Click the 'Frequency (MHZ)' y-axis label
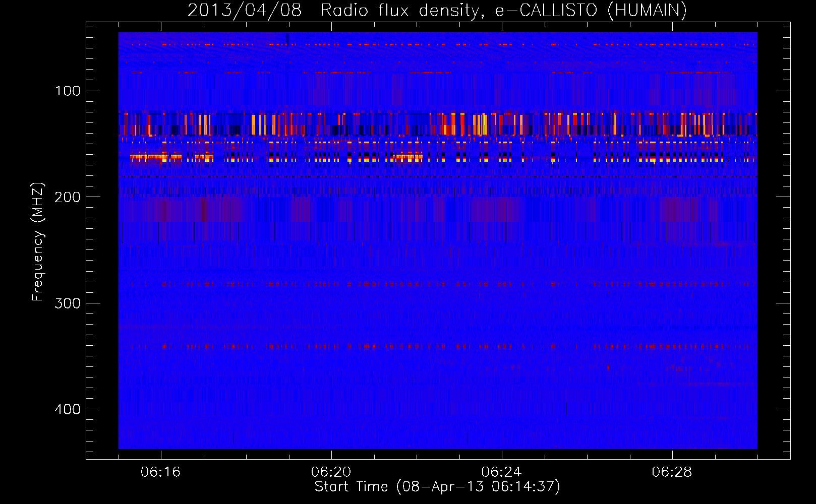This screenshot has width=816, height=504. click(x=38, y=242)
